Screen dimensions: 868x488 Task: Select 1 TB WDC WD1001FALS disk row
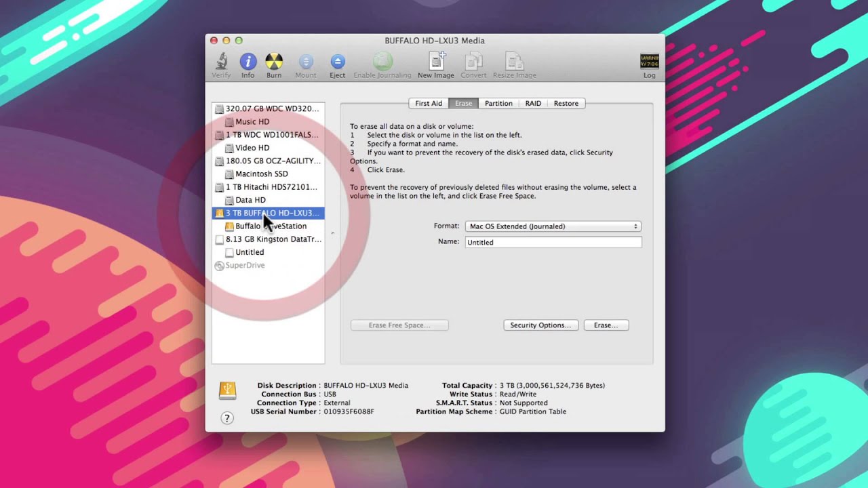tap(269, 135)
